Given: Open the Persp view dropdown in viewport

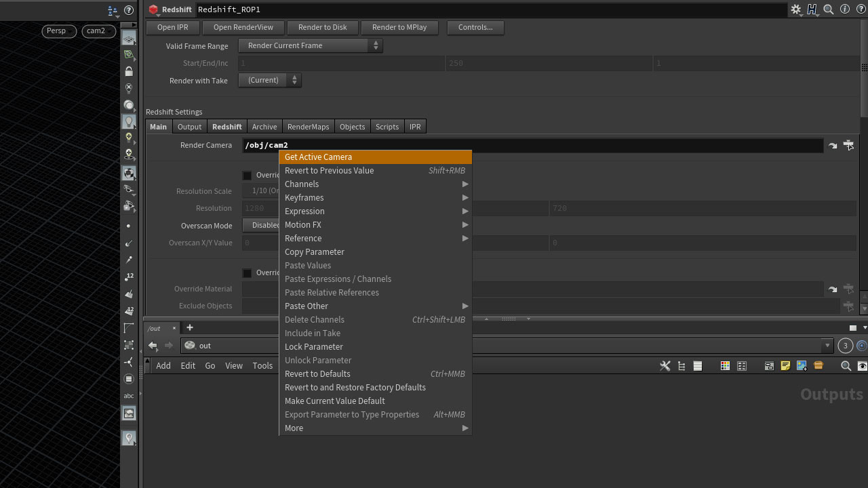Looking at the screenshot, I should [x=59, y=30].
